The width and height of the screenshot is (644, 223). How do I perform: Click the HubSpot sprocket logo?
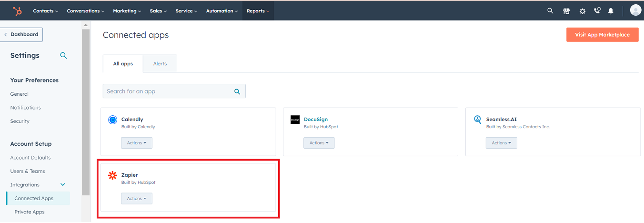point(17,10)
